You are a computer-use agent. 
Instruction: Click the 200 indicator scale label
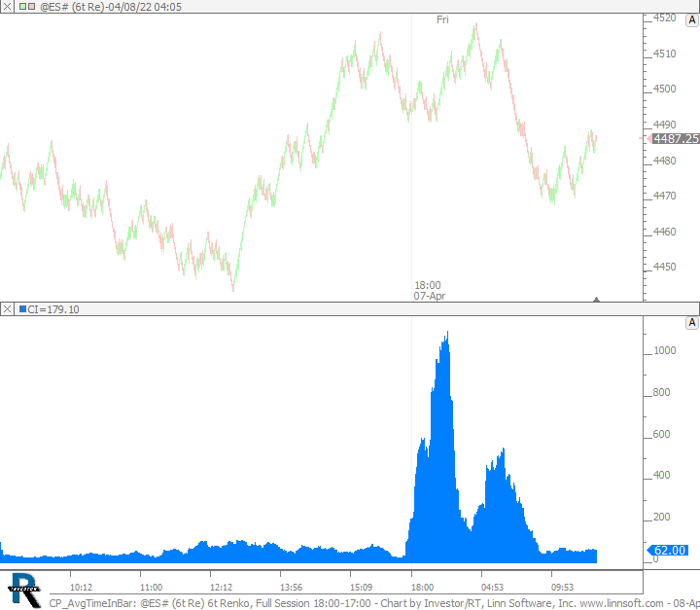point(662,517)
